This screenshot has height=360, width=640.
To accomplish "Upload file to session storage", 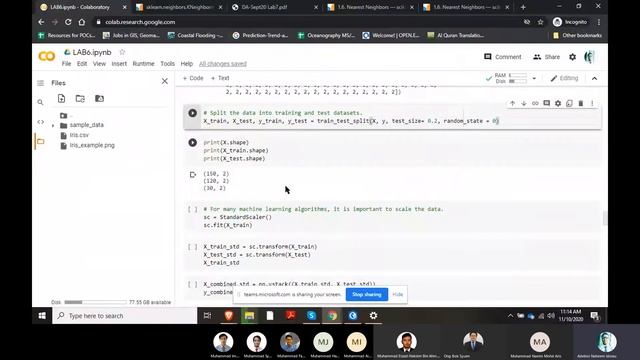I will pyautogui.click(x=61, y=98).
